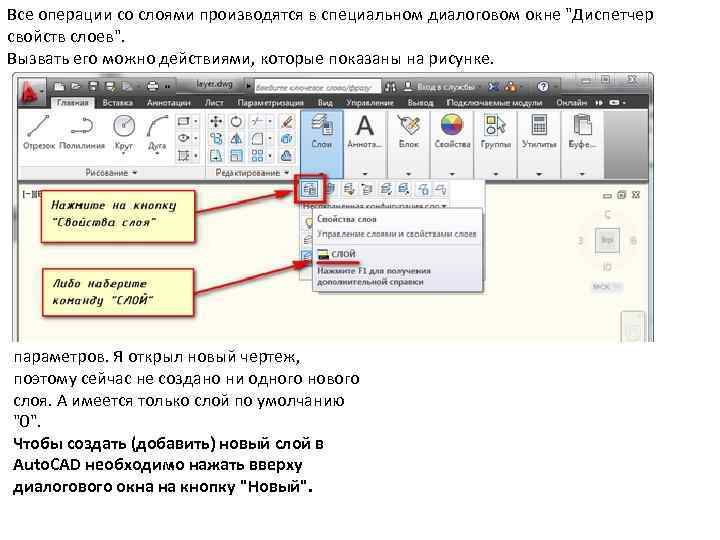Click the Open file icon in the quick access toolbar
The width and height of the screenshot is (720, 540).
tap(76, 86)
